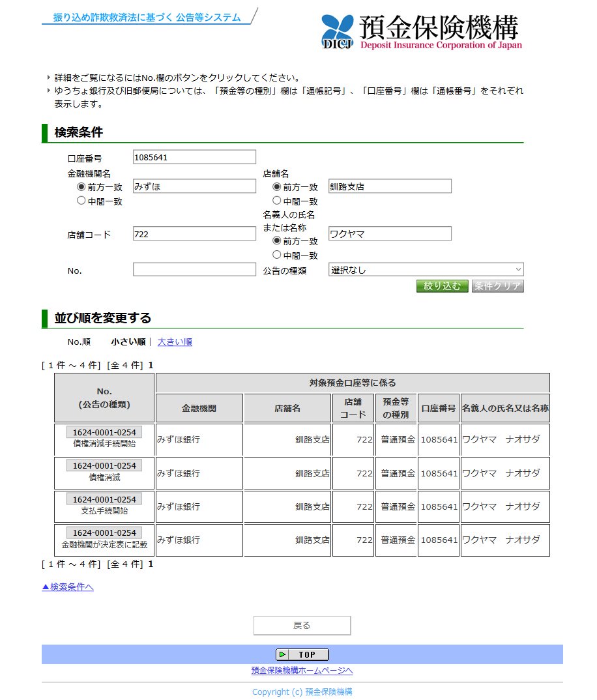Click the bold 小さい順 sort option
The image size is (597, 700).
tap(128, 342)
